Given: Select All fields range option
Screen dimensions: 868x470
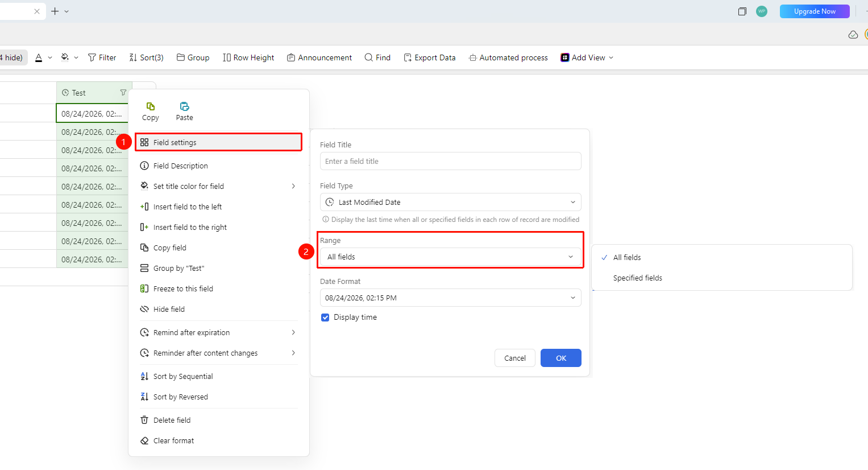Looking at the screenshot, I should 722,257.
